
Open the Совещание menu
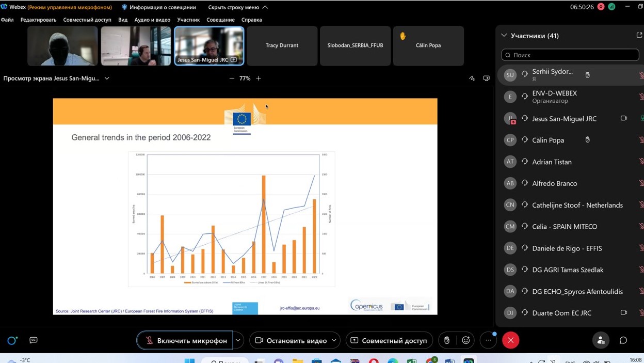click(220, 20)
